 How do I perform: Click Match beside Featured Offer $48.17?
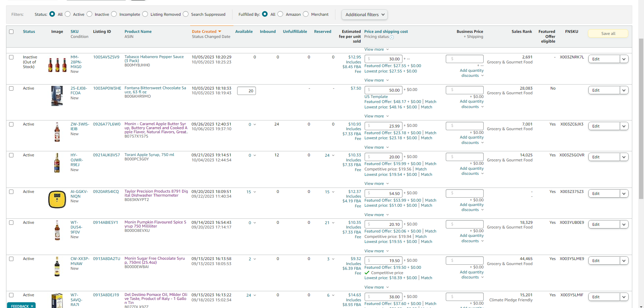click(x=431, y=102)
